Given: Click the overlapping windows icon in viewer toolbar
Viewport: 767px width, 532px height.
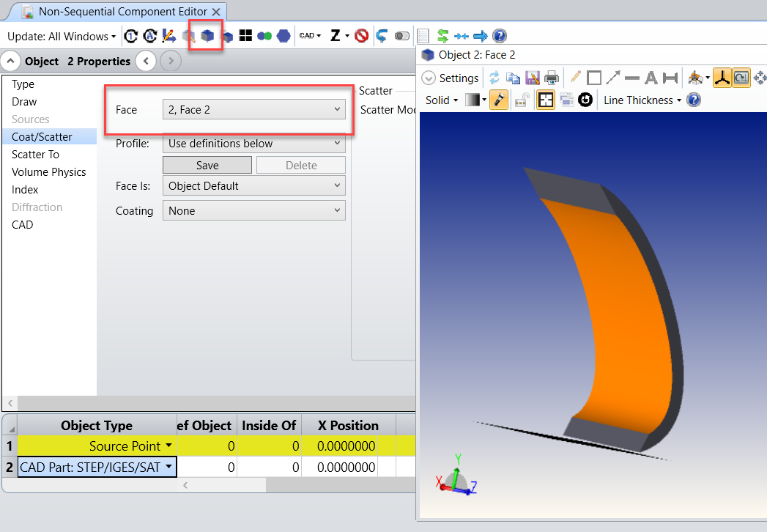Looking at the screenshot, I should 566,100.
